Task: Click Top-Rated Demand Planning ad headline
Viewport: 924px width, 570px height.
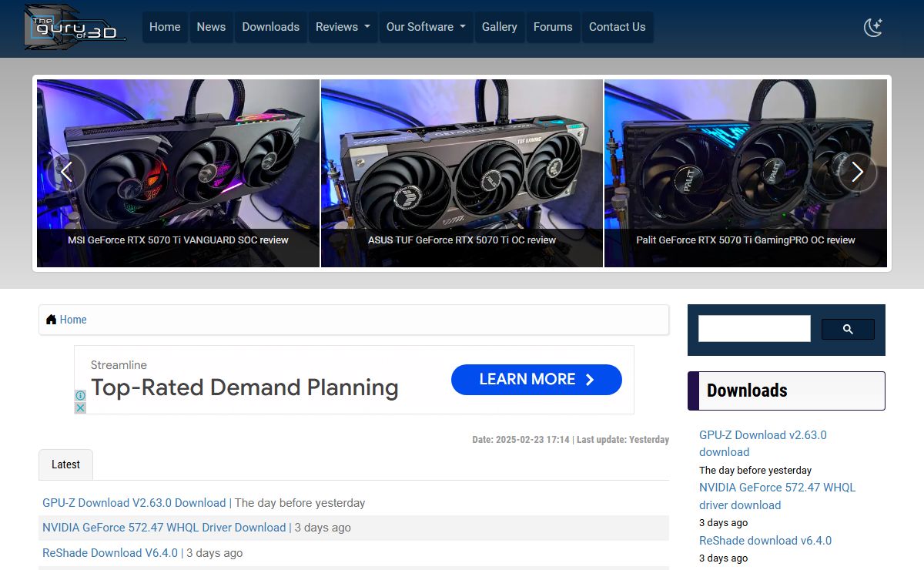Action: tap(245, 387)
